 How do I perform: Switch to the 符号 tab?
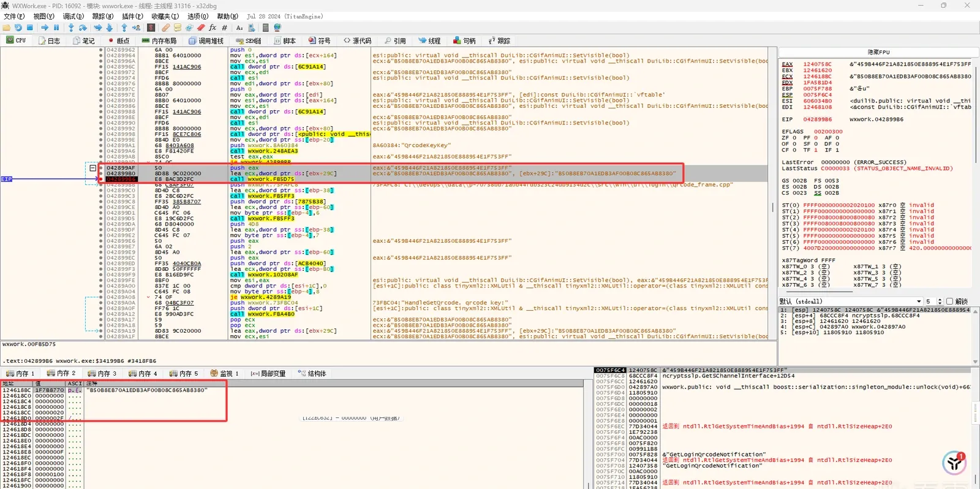click(319, 41)
